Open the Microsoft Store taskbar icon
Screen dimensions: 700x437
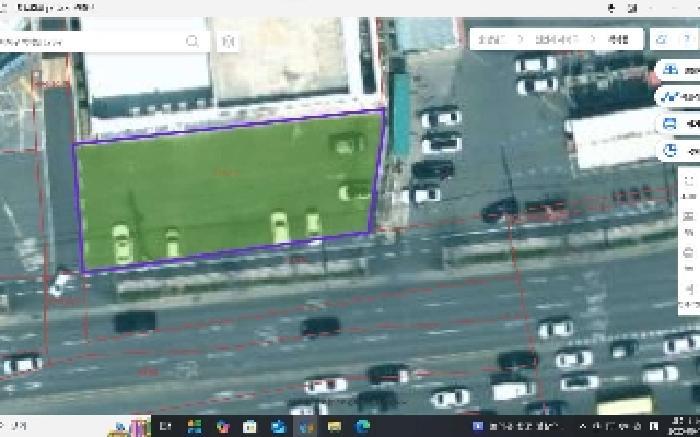coord(250,426)
